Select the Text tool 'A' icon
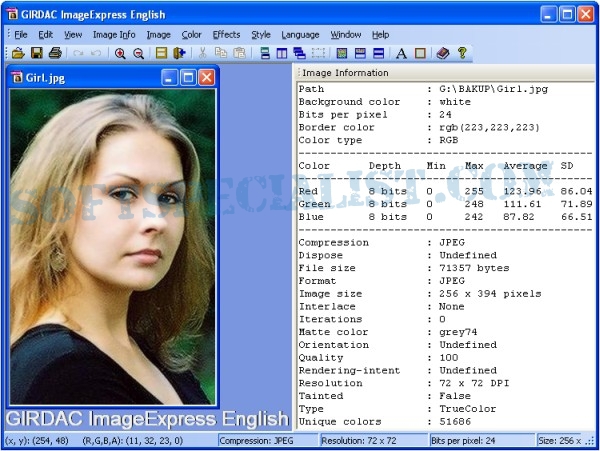This screenshot has height=451, width=600. pos(401,53)
